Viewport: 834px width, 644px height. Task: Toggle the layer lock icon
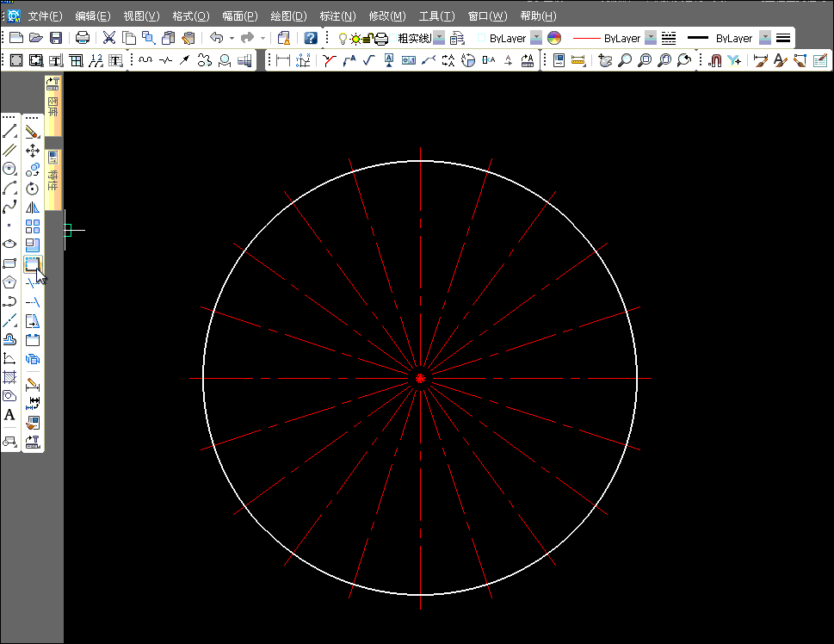(x=368, y=38)
